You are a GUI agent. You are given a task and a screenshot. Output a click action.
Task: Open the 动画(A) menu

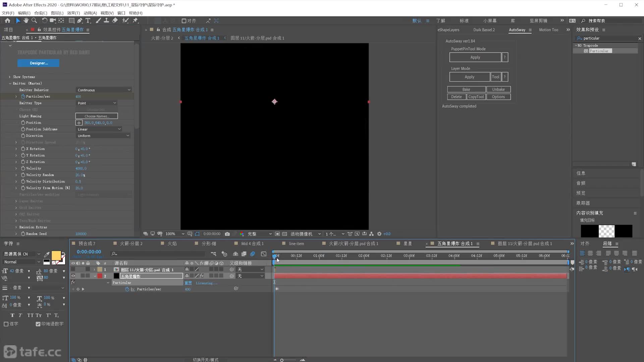(90, 13)
